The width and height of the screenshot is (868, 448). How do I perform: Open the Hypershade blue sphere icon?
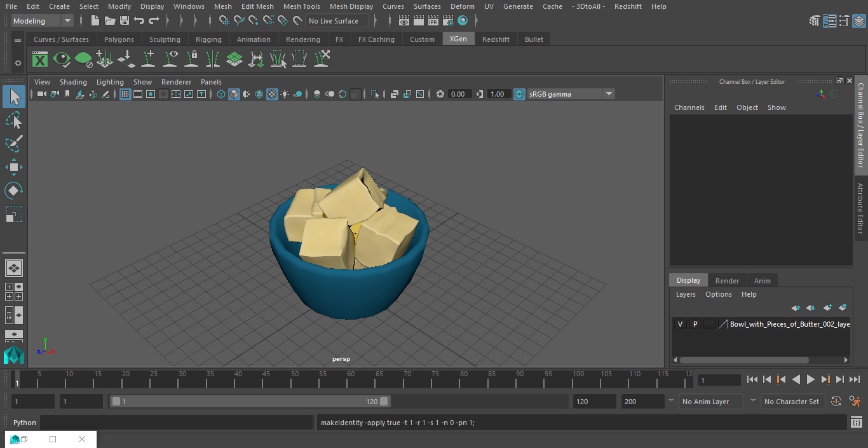(x=463, y=21)
